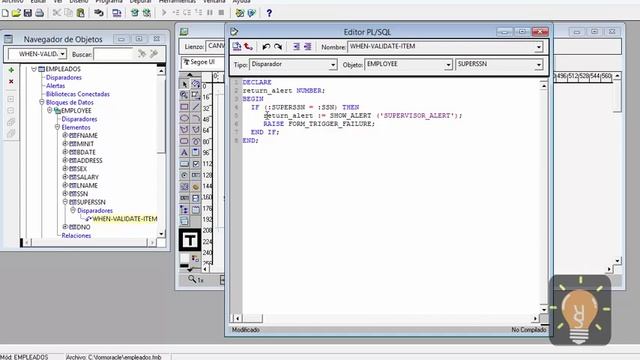Click the Outdent icon in PL/SQL editor toolbar
Image resolution: width=640 pixels, height=360 pixels.
click(308, 47)
